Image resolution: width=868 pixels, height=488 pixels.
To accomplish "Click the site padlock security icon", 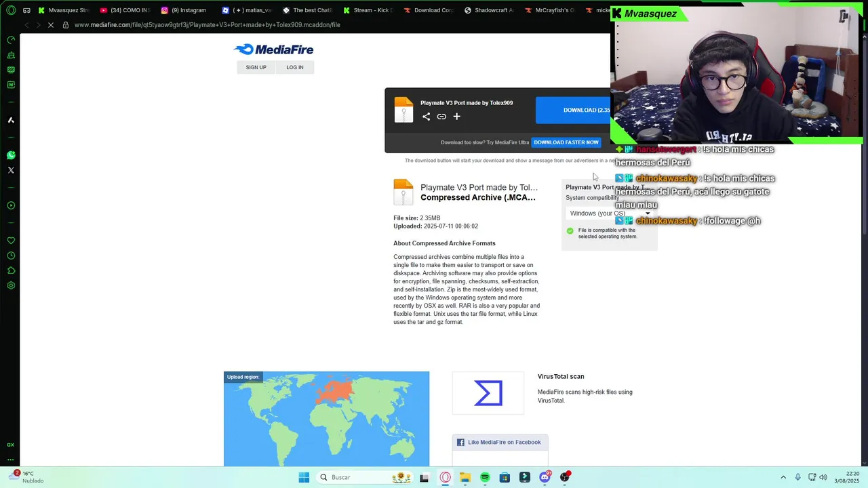I will point(66,25).
